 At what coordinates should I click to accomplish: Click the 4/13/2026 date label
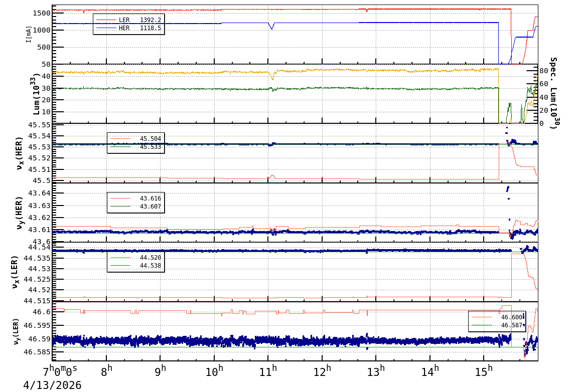(52, 385)
